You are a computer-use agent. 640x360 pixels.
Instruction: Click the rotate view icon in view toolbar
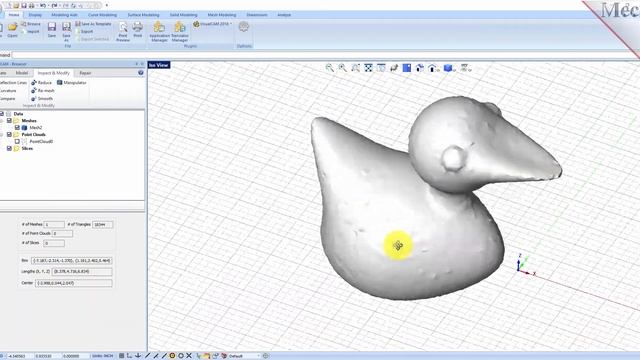tap(394, 68)
